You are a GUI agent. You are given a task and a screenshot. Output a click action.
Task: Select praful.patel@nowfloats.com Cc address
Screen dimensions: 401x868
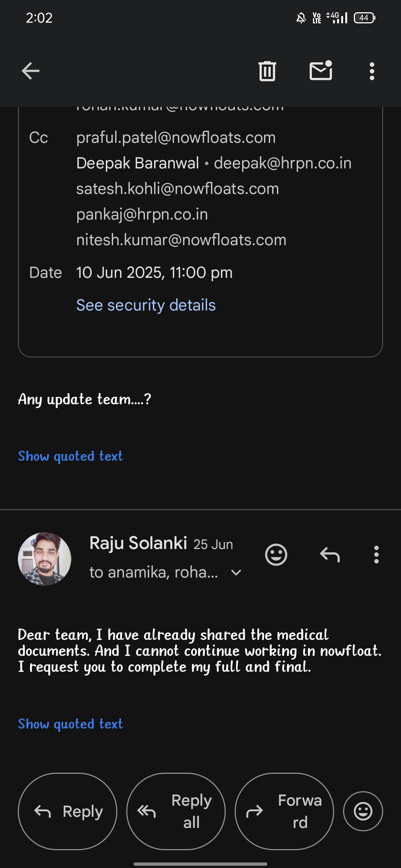(176, 138)
